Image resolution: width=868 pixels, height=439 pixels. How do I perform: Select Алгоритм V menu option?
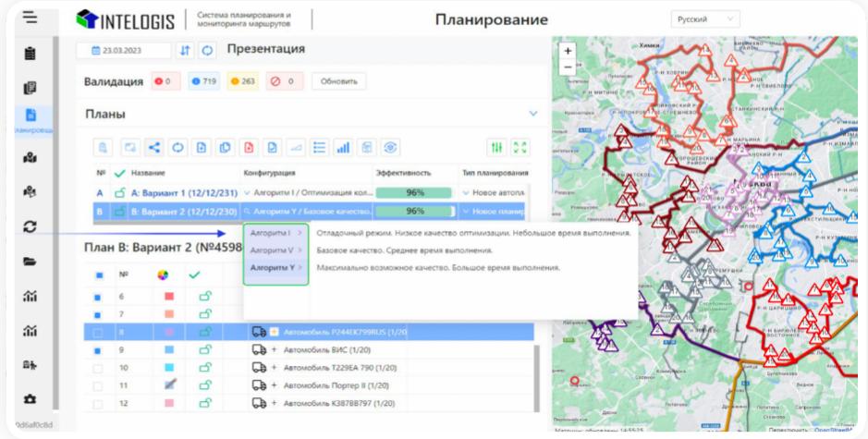pos(275,250)
